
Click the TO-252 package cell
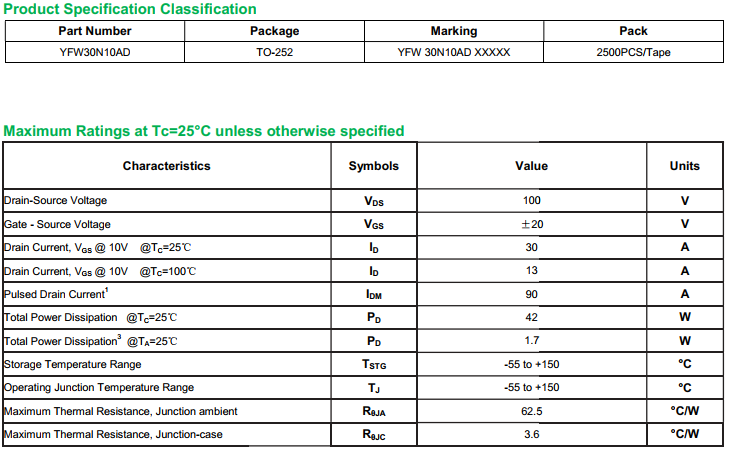pyautogui.click(x=274, y=51)
